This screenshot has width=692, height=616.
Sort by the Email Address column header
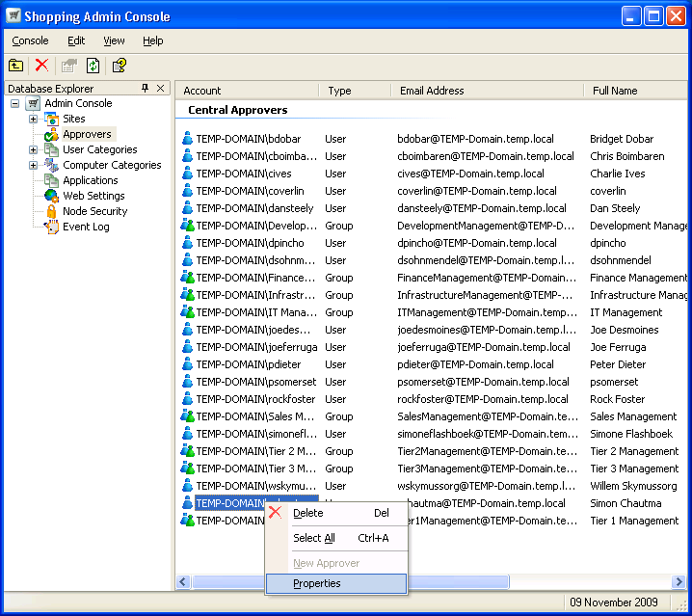432,91
